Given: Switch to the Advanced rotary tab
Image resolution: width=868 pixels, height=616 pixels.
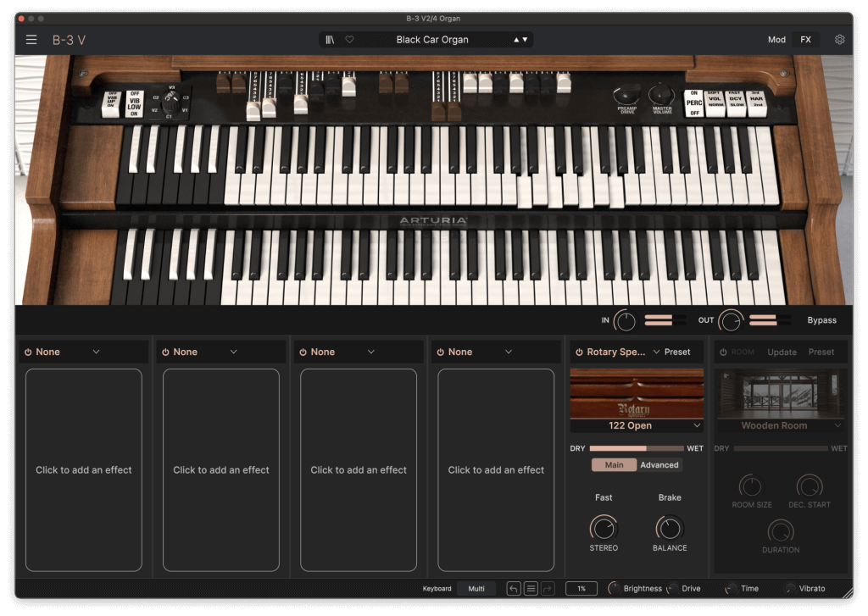Looking at the screenshot, I should (x=659, y=464).
